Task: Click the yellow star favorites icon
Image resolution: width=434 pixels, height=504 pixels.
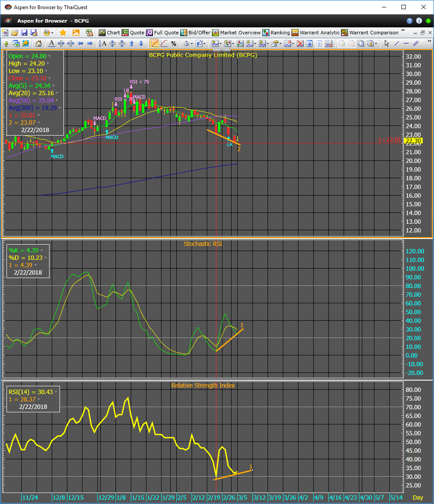Action: coord(63,33)
